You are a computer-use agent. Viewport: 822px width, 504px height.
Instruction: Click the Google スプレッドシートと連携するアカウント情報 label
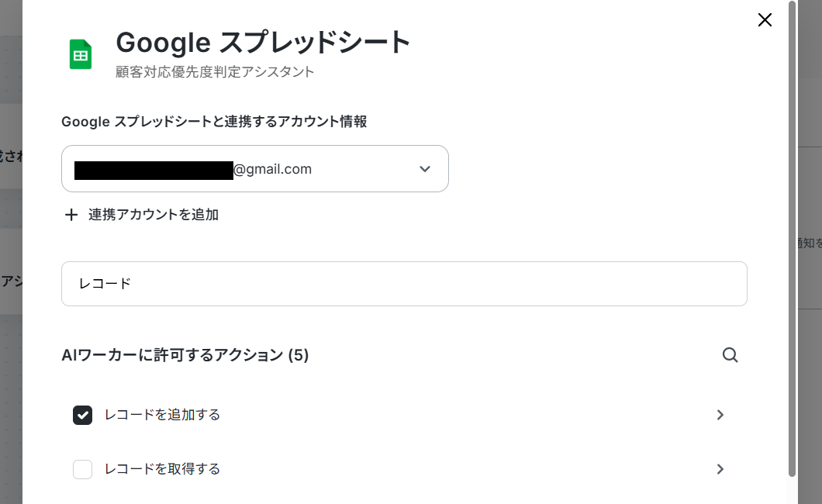coord(214,122)
